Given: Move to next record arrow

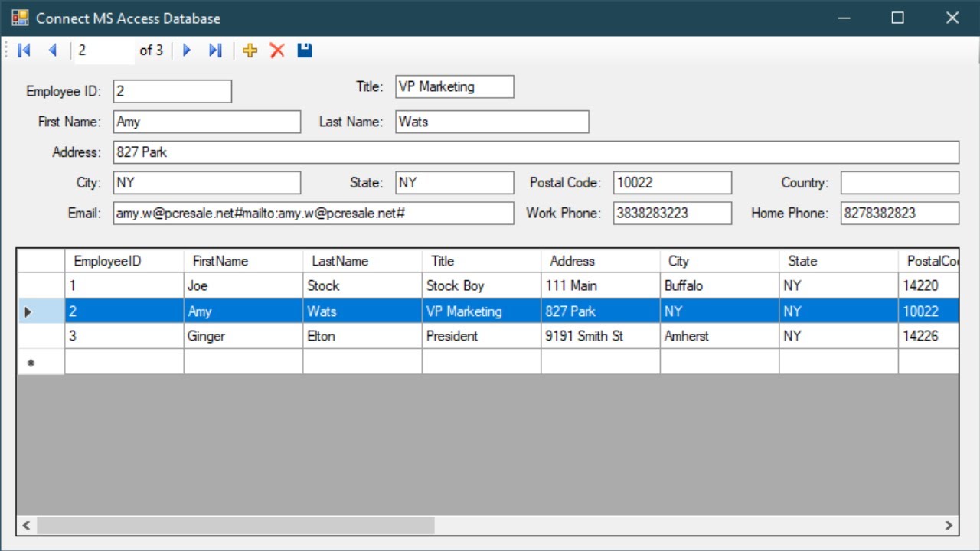Looking at the screenshot, I should [186, 51].
